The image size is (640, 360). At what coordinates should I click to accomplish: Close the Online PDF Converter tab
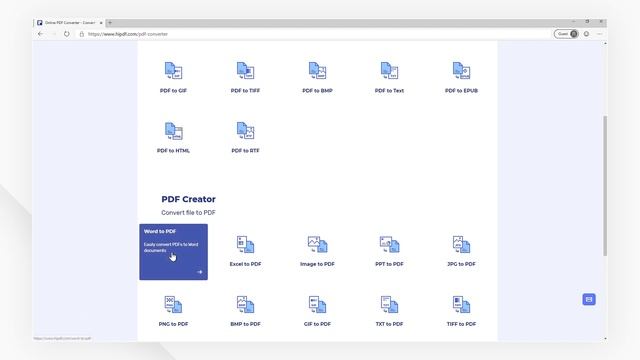101,23
